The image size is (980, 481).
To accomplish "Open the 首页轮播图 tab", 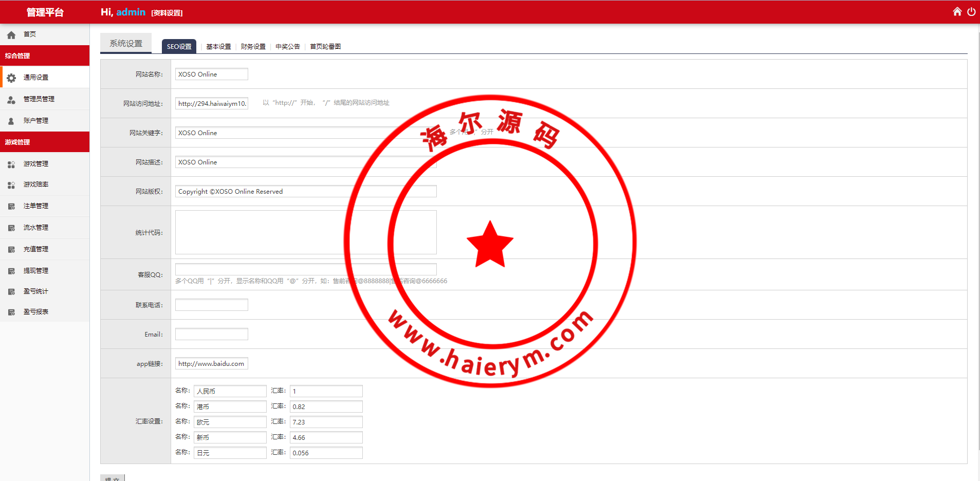I will (325, 46).
